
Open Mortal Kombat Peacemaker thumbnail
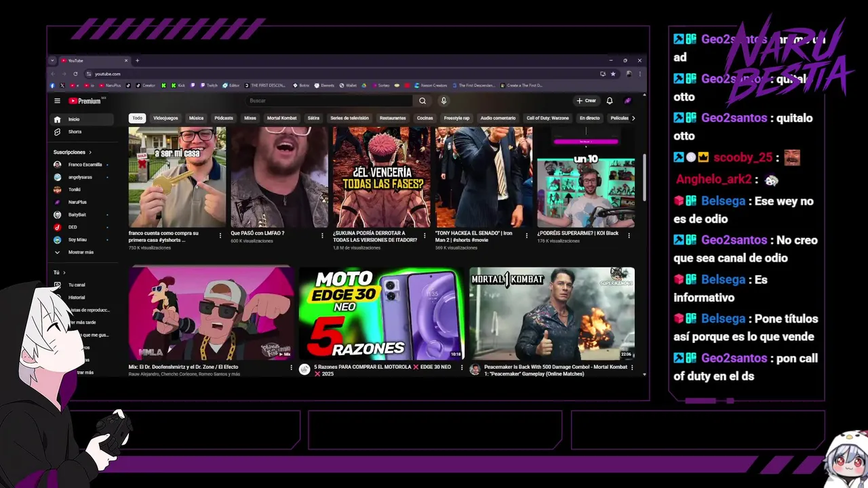coord(552,313)
